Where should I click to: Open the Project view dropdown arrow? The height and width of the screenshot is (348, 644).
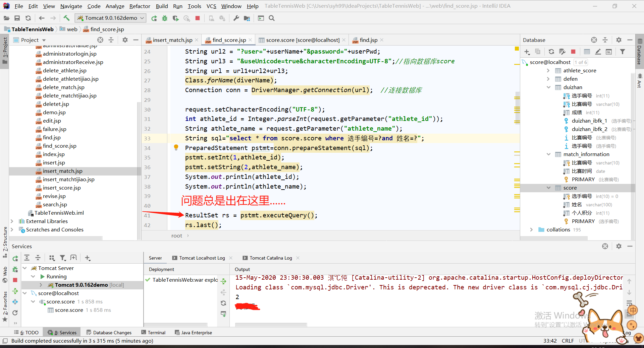pos(44,40)
